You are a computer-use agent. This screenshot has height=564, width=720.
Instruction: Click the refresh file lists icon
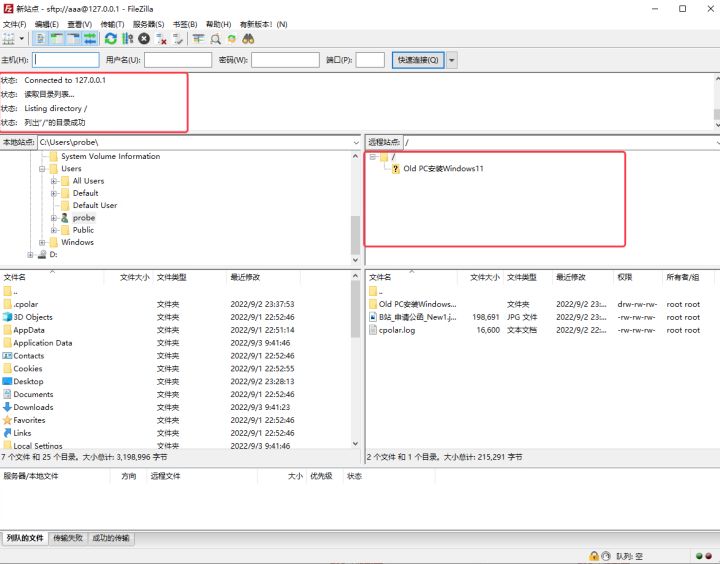(x=111, y=38)
